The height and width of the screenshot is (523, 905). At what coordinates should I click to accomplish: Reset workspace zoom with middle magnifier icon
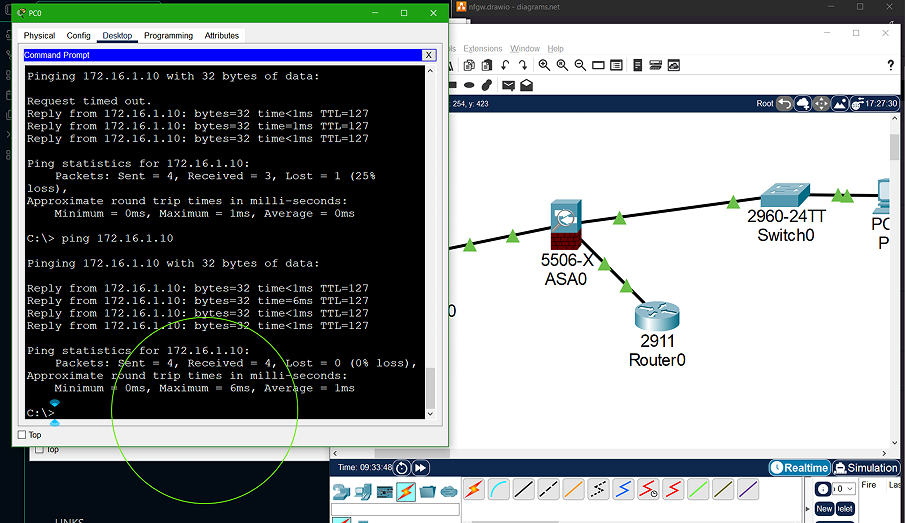click(x=562, y=65)
